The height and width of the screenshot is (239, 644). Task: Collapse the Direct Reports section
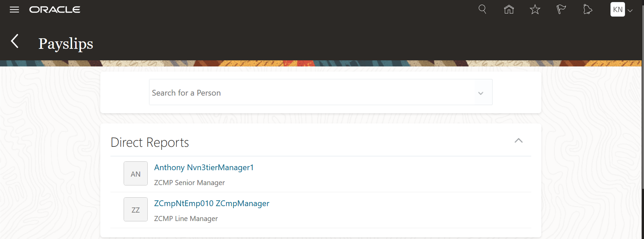519,141
